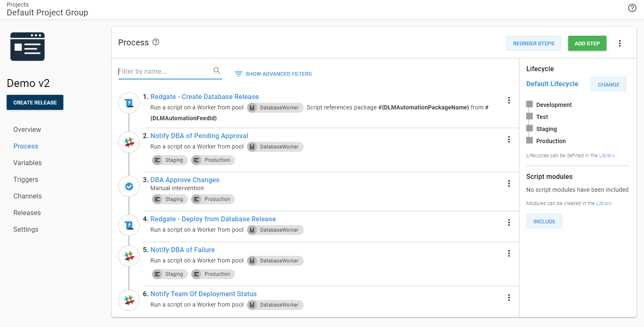The image size is (644, 327).
Task: Open the process overflow menu beside Add Step
Action: pos(619,43)
